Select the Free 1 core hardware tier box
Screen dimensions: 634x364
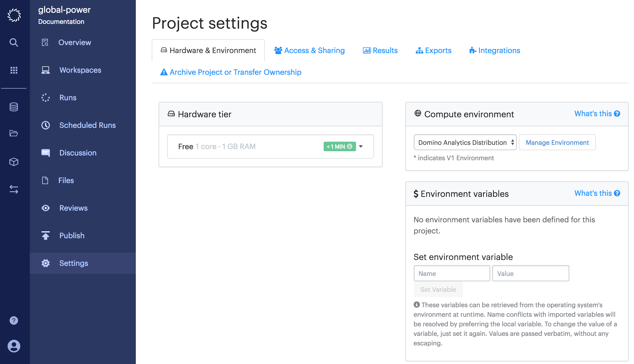pyautogui.click(x=271, y=146)
